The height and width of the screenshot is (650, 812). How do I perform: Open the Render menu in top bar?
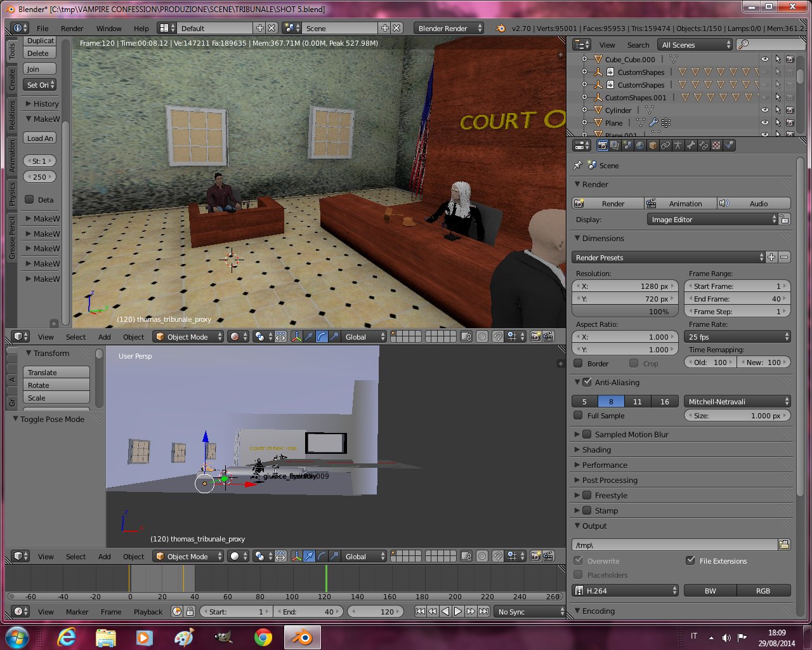72,28
